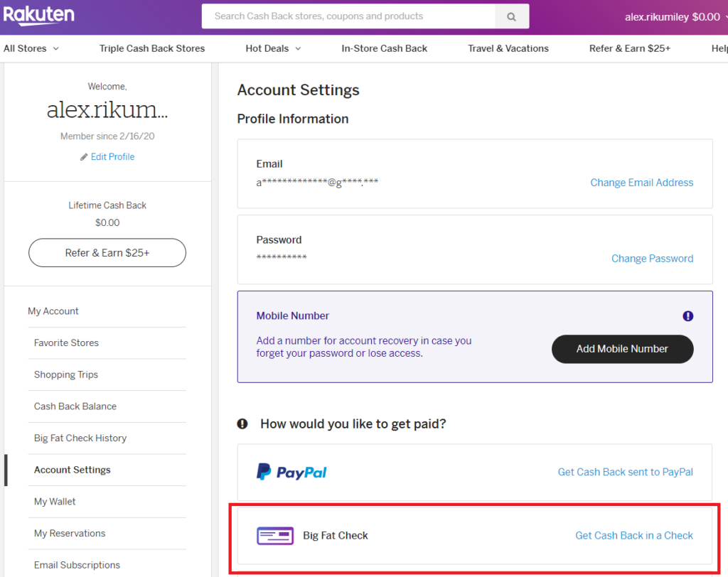Open Shopping Trips
Screen dimensions: 728x577
[x=66, y=374]
